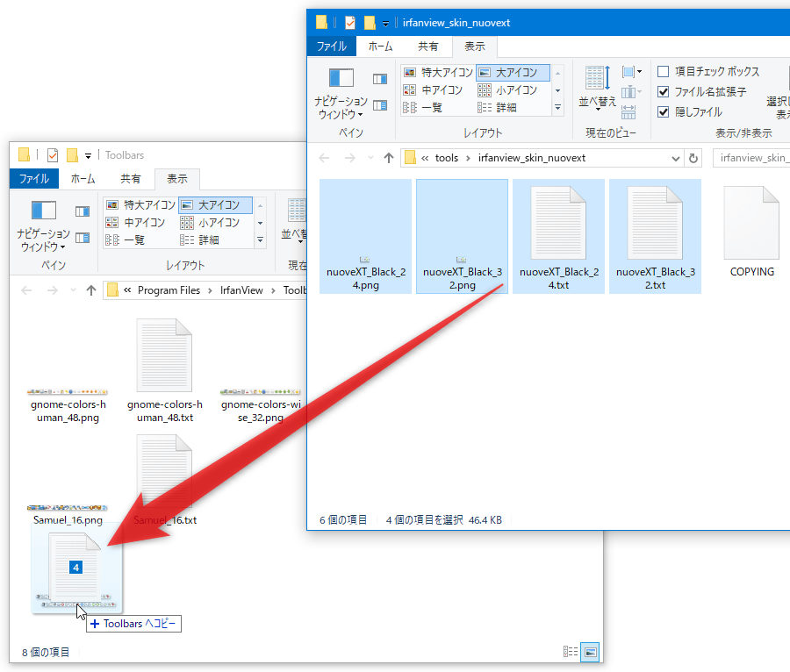Click new folder quick access icon in irfanview_skin_nuovext titlebar
Screen dimensions: 790x672
370,23
